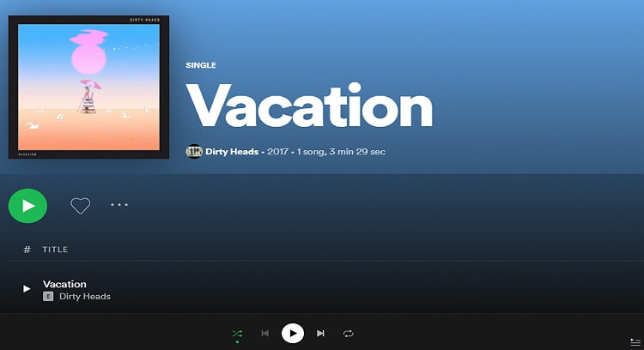Skip to the next track
The width and height of the screenshot is (644, 350).
320,333
